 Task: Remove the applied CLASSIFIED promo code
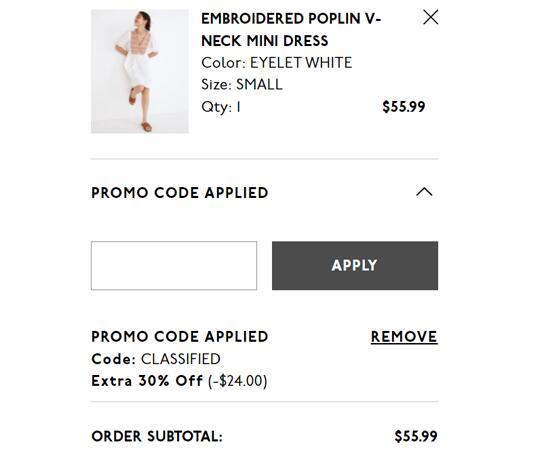click(404, 337)
